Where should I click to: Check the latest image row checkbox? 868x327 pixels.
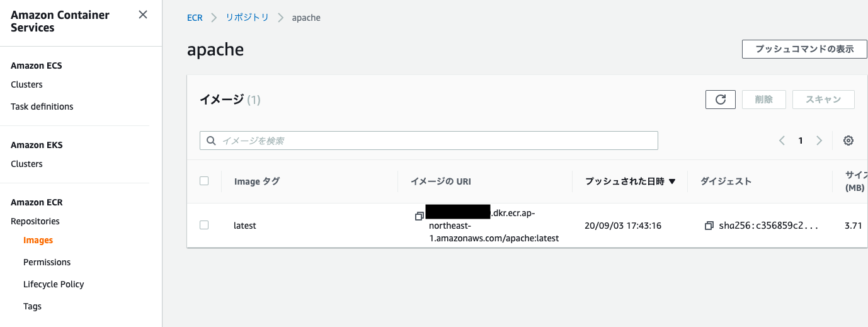click(x=204, y=225)
